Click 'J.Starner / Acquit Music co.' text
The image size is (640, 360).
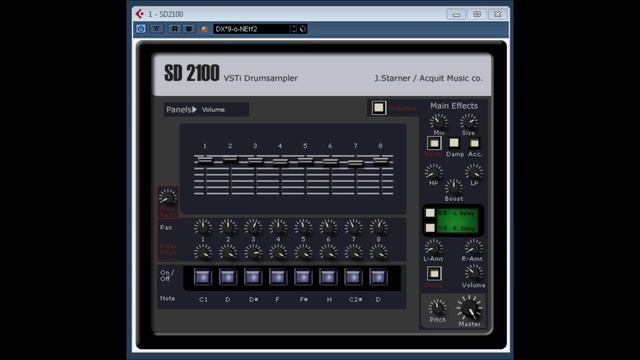click(x=428, y=78)
